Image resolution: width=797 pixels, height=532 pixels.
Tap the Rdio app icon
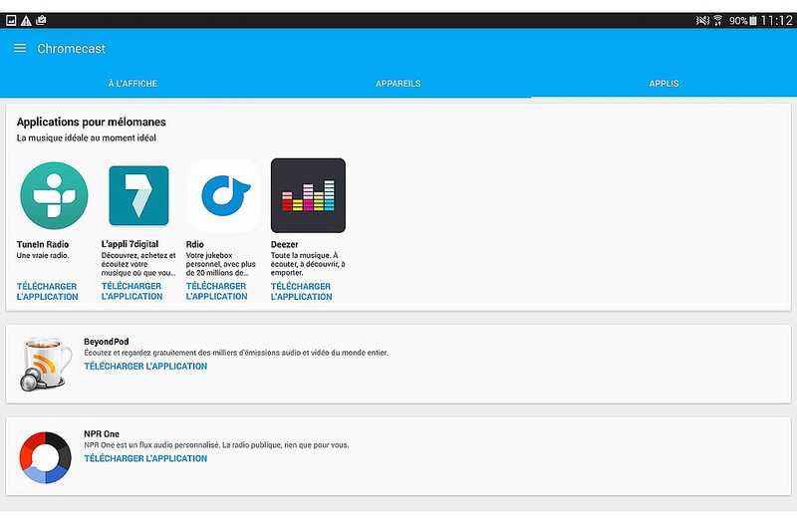coord(223,195)
